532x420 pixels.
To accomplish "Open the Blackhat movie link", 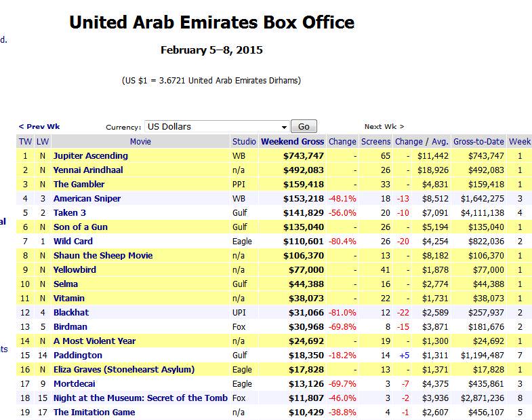I will tap(71, 313).
